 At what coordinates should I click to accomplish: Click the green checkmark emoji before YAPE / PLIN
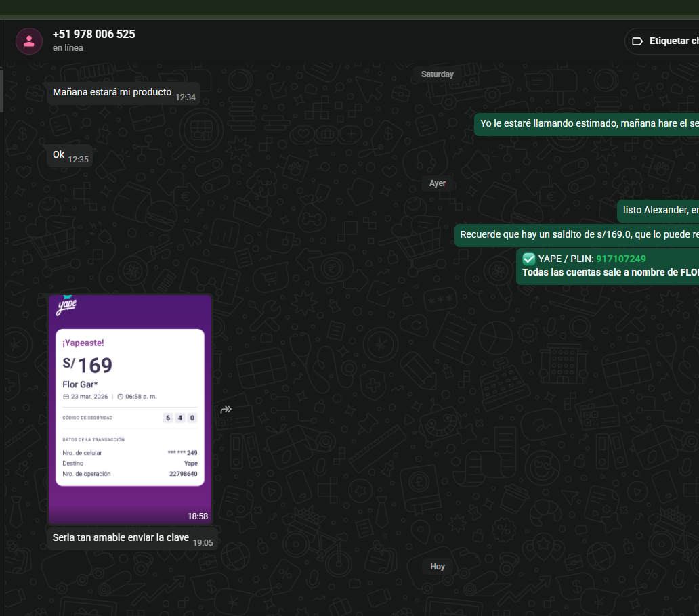point(529,259)
